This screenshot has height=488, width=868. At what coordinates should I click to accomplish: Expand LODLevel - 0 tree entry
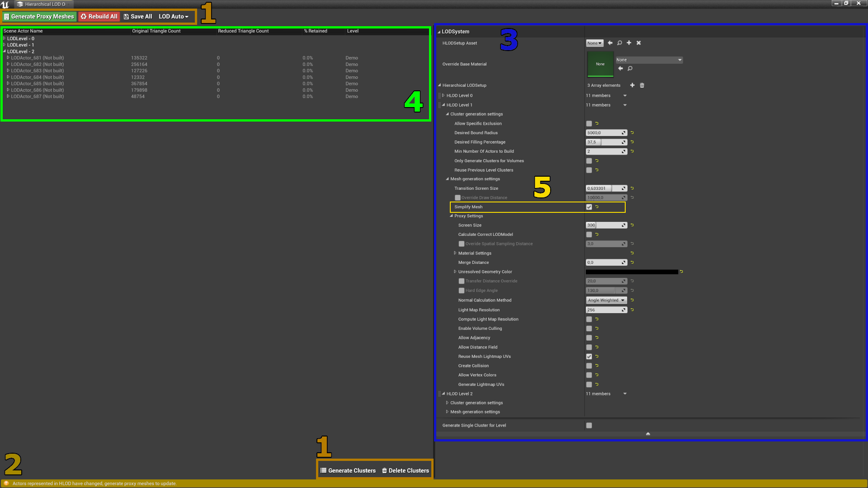[x=5, y=38]
